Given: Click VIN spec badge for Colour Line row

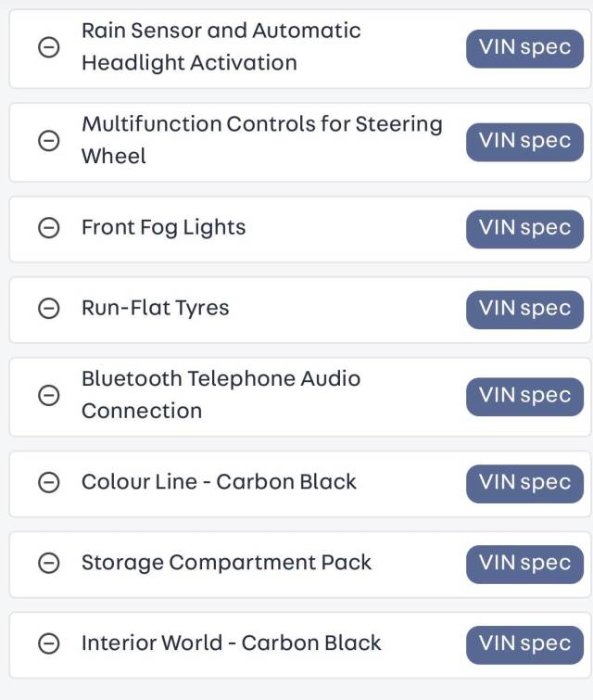Looking at the screenshot, I should click(524, 483).
